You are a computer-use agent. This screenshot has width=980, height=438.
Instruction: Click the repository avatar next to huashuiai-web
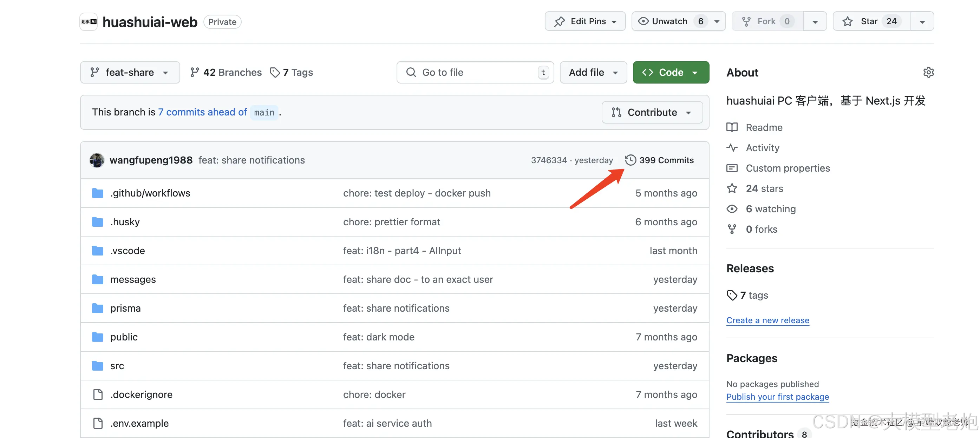point(88,22)
